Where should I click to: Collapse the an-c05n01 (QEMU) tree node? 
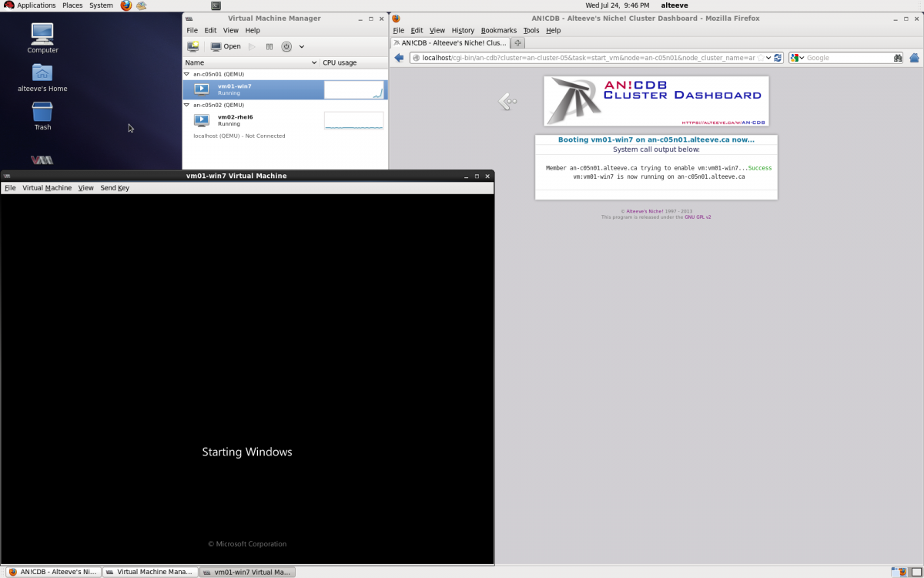point(187,74)
